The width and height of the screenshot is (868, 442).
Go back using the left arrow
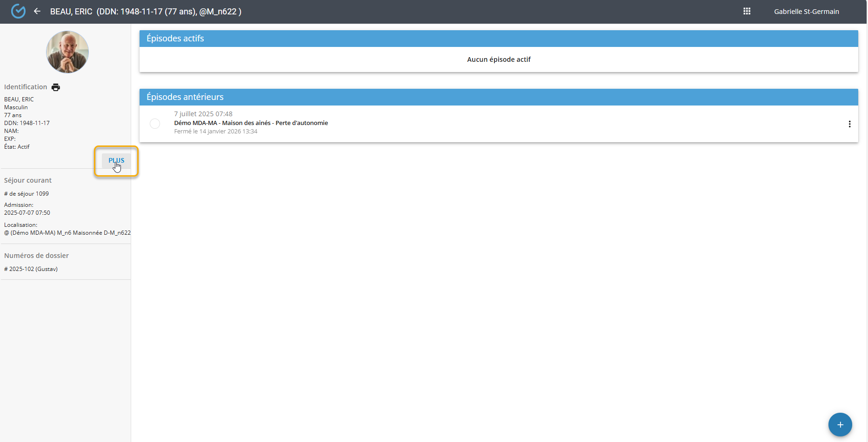click(x=37, y=11)
